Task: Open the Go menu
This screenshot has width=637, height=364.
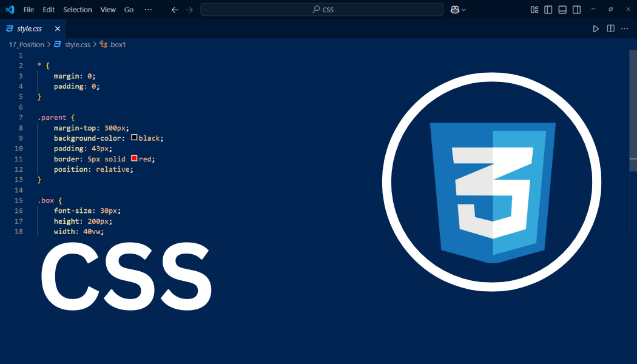Action: [x=129, y=9]
